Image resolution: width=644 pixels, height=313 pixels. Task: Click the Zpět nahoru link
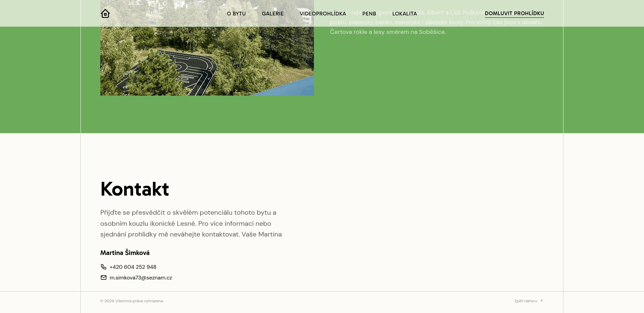pyautogui.click(x=526, y=301)
